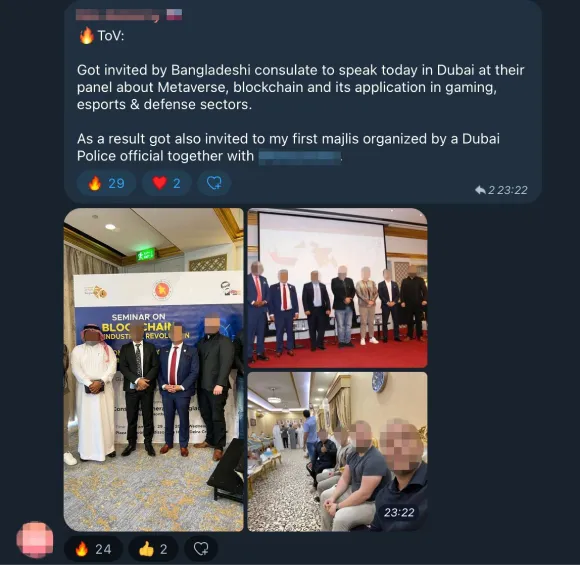Image resolution: width=580 pixels, height=565 pixels.
Task: Click paragraph starting 'As a result got'
Action: click(289, 147)
